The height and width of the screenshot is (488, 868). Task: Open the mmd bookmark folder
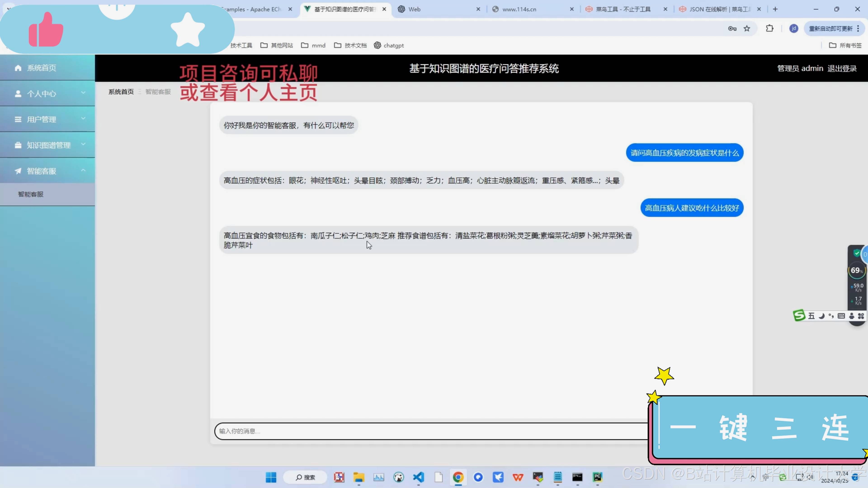point(313,45)
